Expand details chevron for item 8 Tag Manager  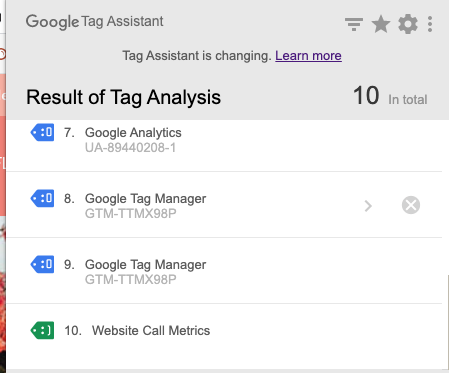[368, 206]
